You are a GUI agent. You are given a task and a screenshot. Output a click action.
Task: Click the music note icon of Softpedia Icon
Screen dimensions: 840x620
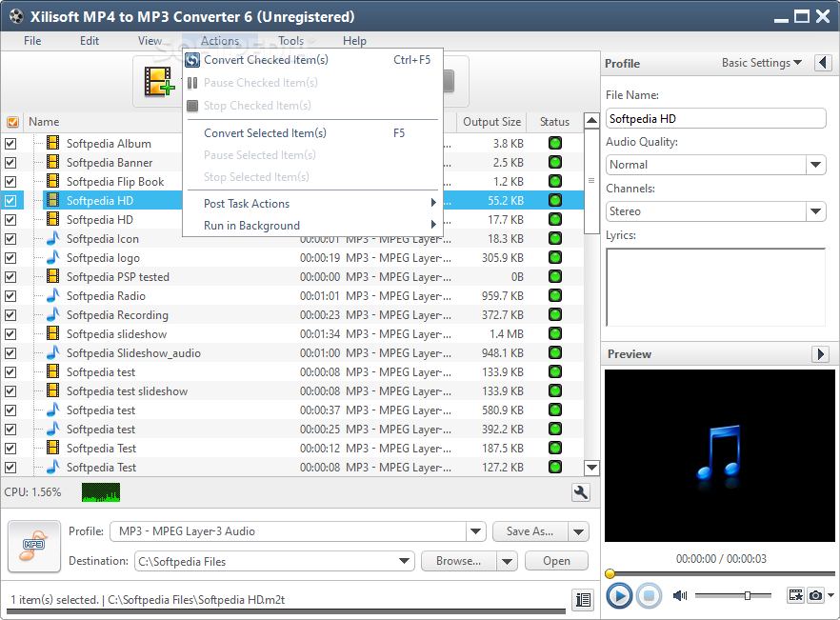(x=52, y=238)
